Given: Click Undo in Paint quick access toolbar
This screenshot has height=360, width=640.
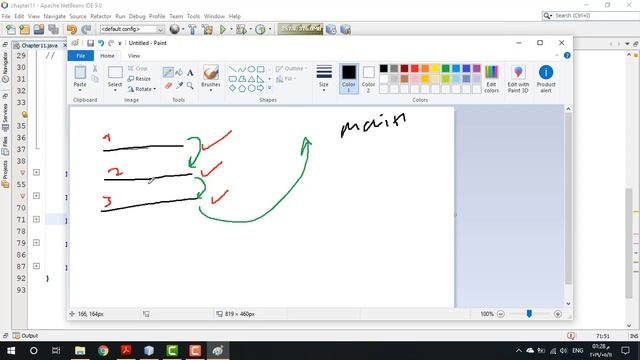Looking at the screenshot, I should pyautogui.click(x=101, y=43).
